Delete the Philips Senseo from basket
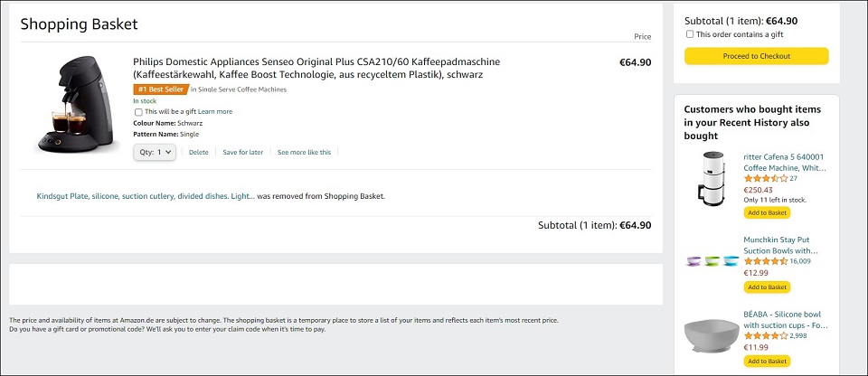The image size is (868, 376). (x=199, y=152)
